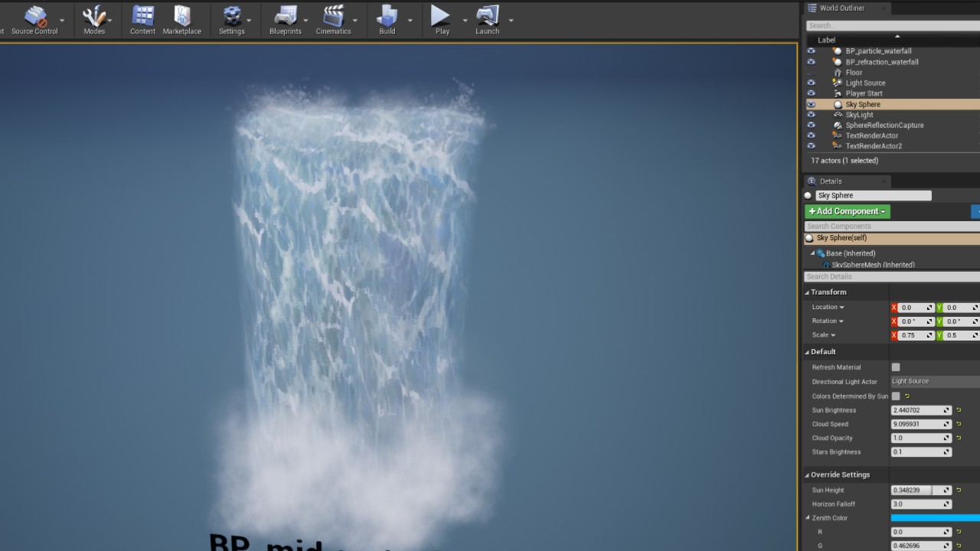Image resolution: width=980 pixels, height=551 pixels.
Task: Select the SkyLight actor
Action: click(857, 114)
